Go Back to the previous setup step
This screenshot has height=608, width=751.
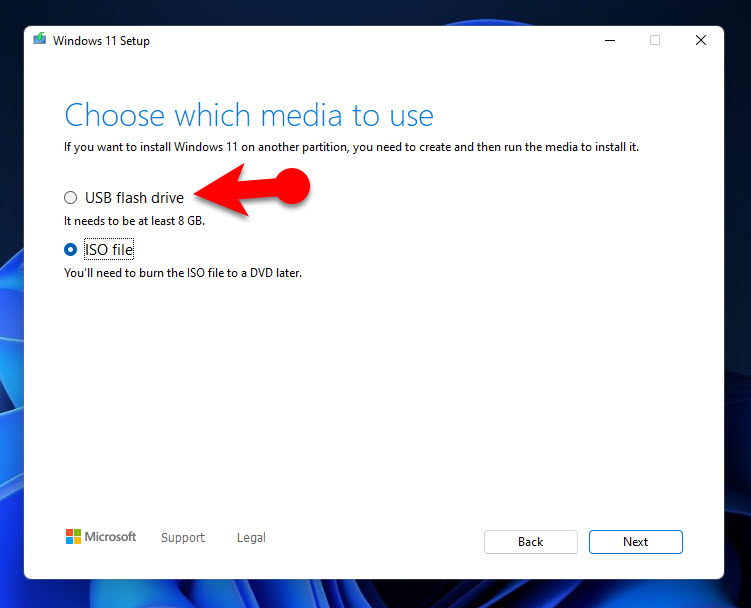pos(531,542)
